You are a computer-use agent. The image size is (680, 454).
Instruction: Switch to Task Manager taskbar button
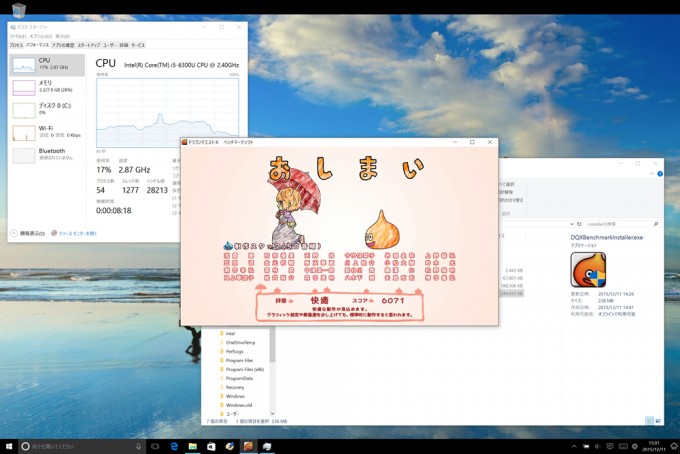coord(267,446)
